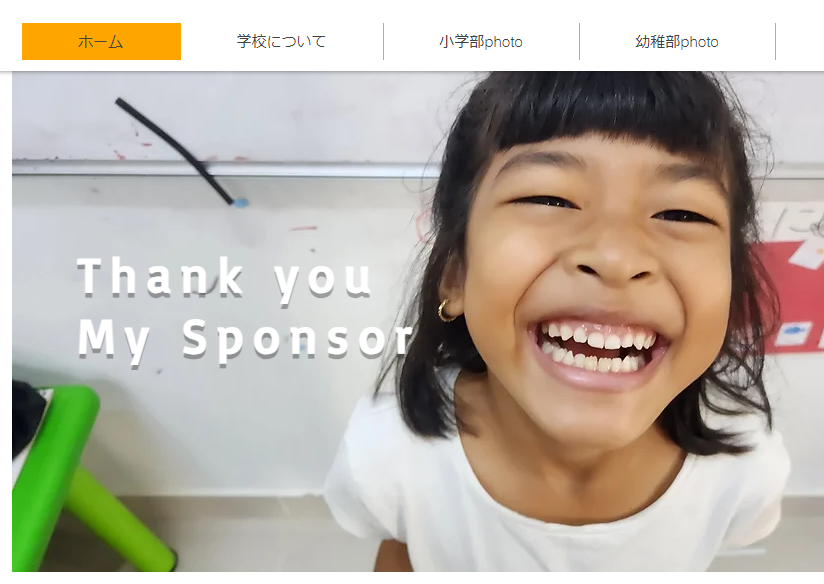Click the orange divider between 学校について and 小学部photo
The image size is (824, 584).
[x=383, y=42]
